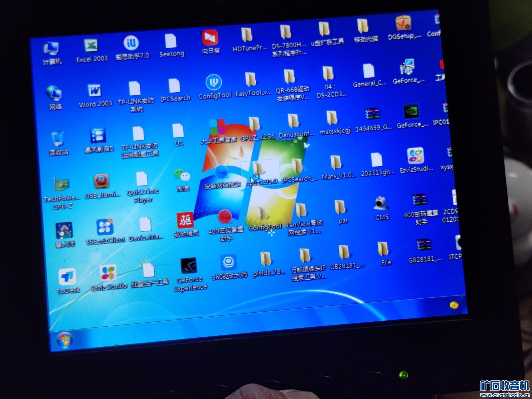Launch 400密码重置助手 red icon

(x=225, y=218)
